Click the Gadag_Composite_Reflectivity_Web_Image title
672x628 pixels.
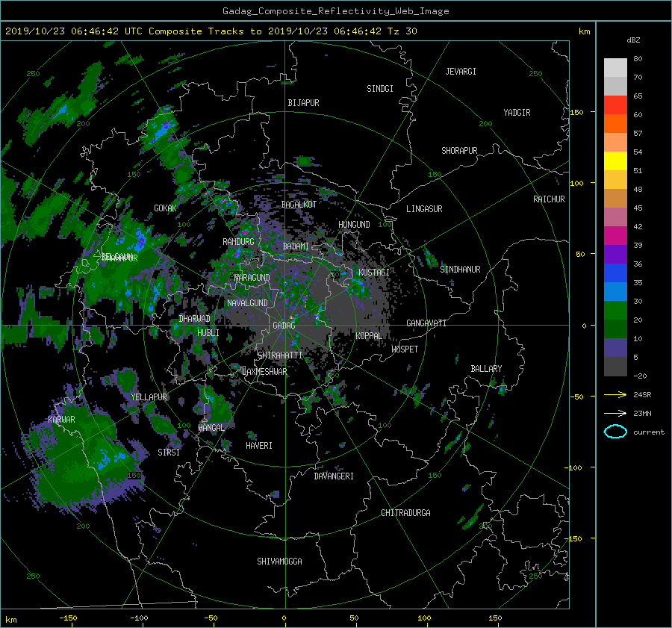(x=335, y=11)
